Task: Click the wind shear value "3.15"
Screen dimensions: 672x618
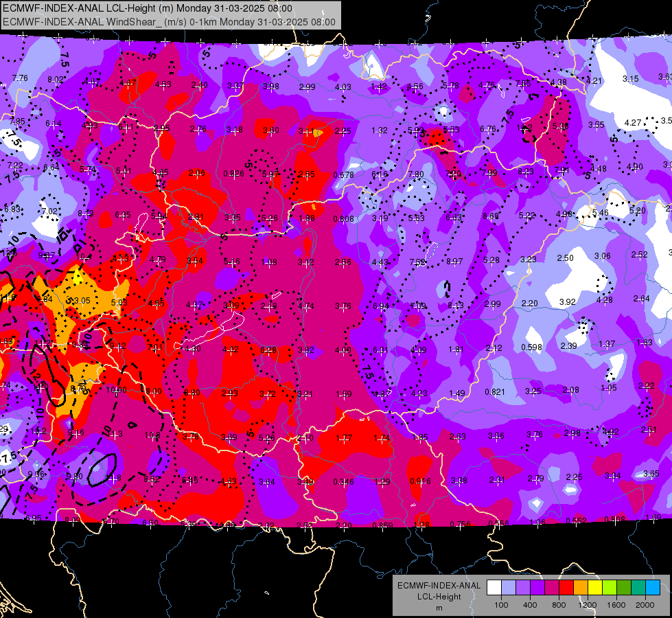Action: pos(631,79)
